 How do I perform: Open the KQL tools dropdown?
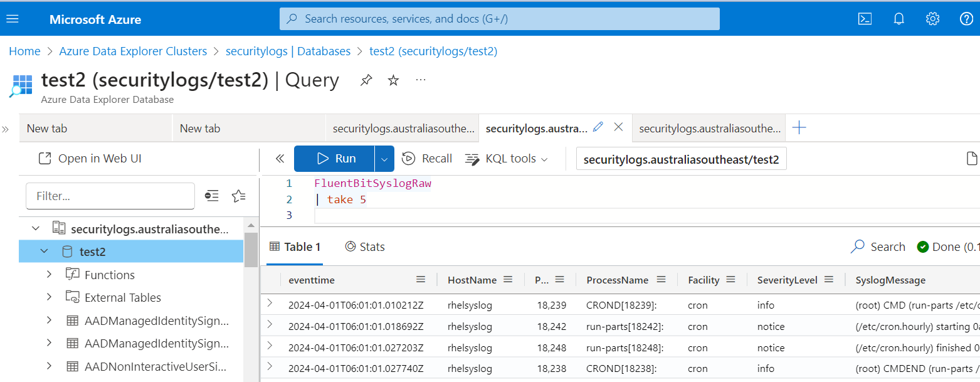(x=507, y=159)
